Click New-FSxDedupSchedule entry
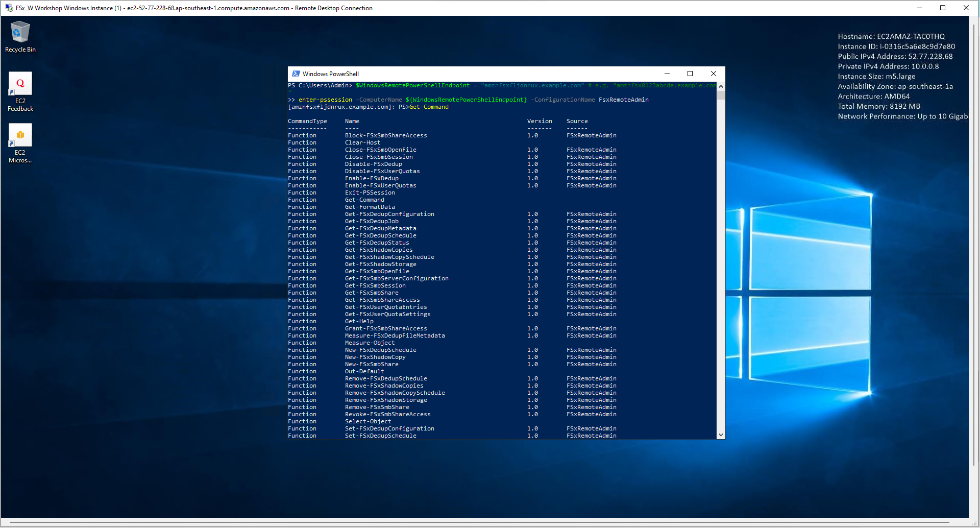The image size is (980, 528). click(x=381, y=350)
